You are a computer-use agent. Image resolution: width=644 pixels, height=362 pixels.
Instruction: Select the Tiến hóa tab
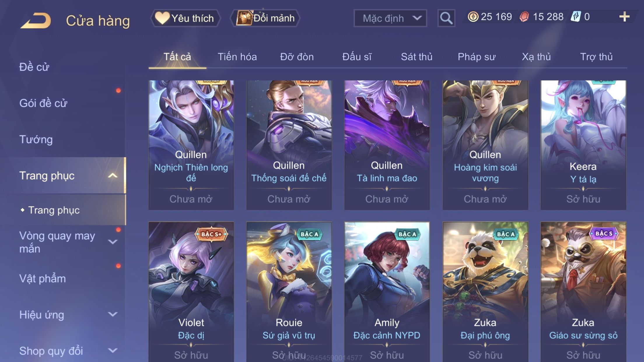[x=237, y=57]
